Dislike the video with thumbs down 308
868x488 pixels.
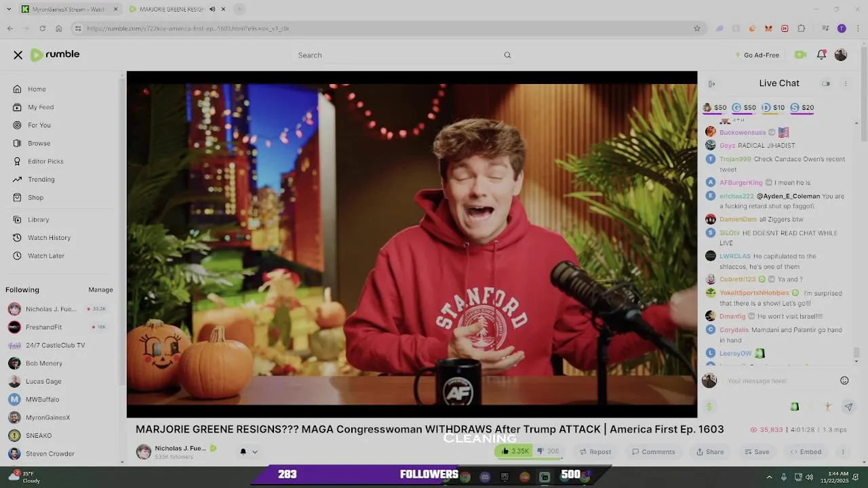549,451
